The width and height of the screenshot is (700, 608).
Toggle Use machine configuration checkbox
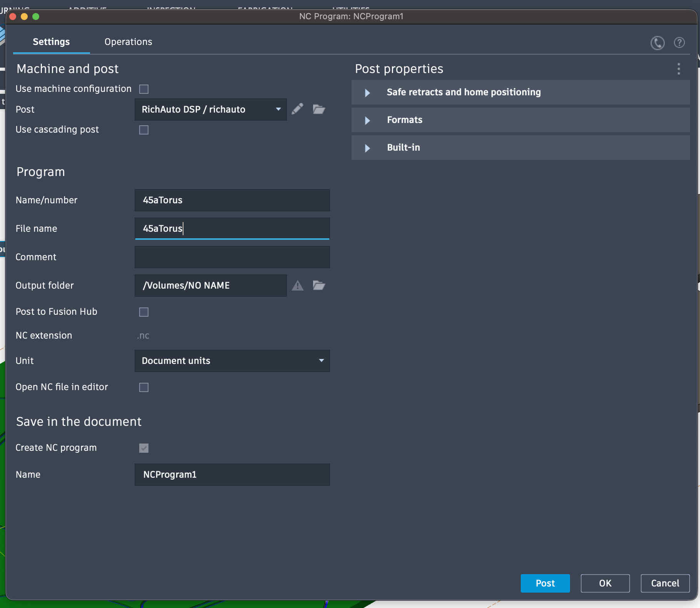point(144,89)
